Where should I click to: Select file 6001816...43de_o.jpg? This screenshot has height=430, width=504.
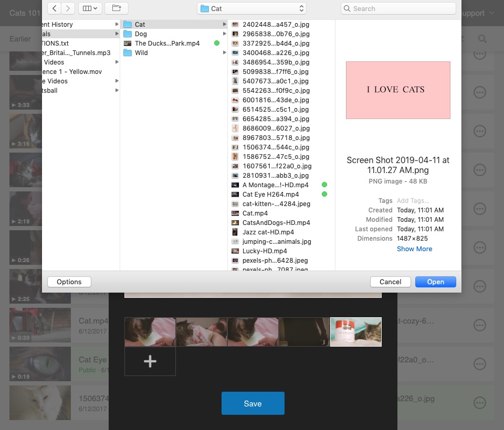pyautogui.click(x=281, y=100)
